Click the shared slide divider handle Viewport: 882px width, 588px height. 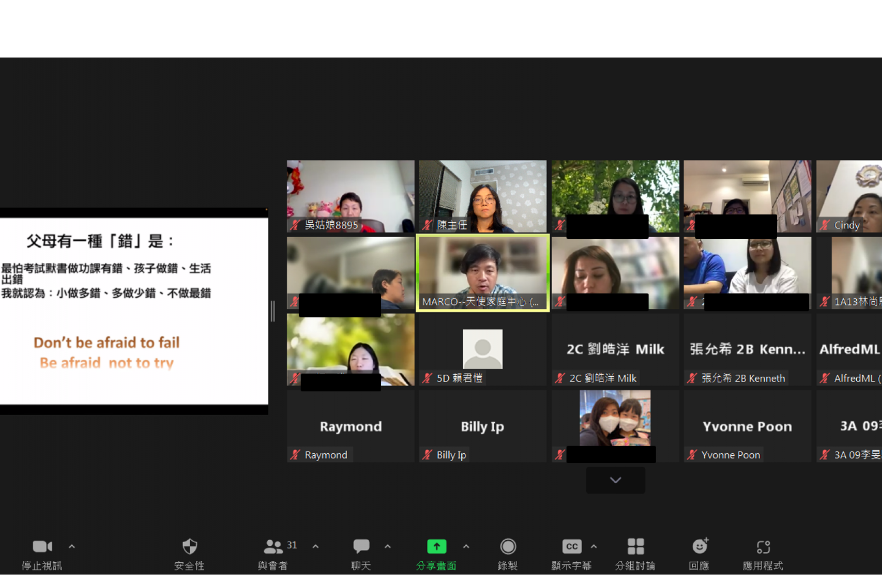coord(273,311)
